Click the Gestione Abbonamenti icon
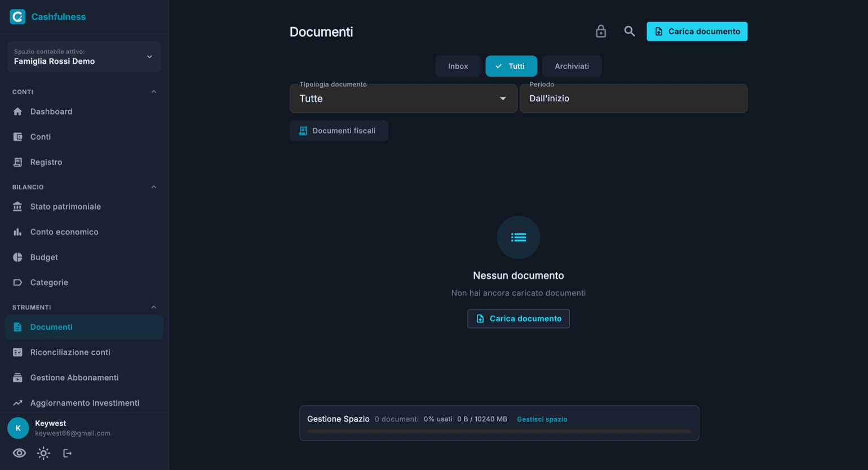This screenshot has height=470, width=868. click(x=17, y=378)
